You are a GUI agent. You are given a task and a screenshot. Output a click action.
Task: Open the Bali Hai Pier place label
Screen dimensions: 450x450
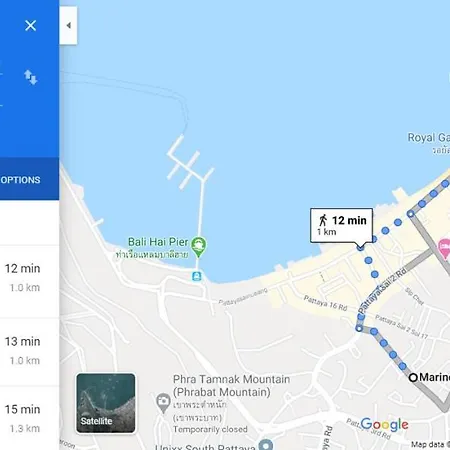[x=158, y=242]
